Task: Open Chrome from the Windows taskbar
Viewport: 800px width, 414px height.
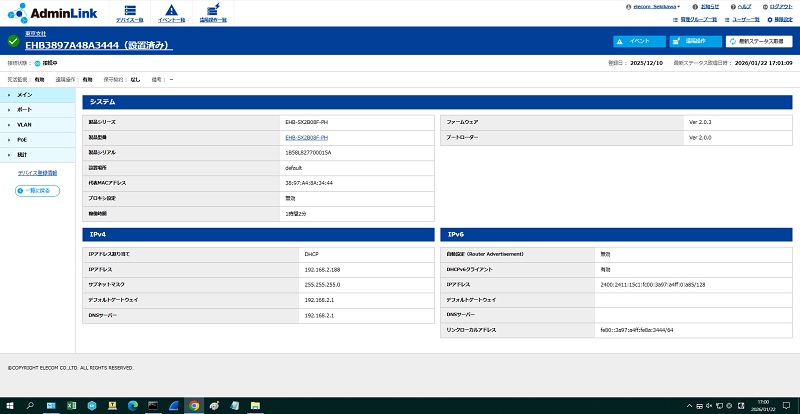Action: pos(194,405)
